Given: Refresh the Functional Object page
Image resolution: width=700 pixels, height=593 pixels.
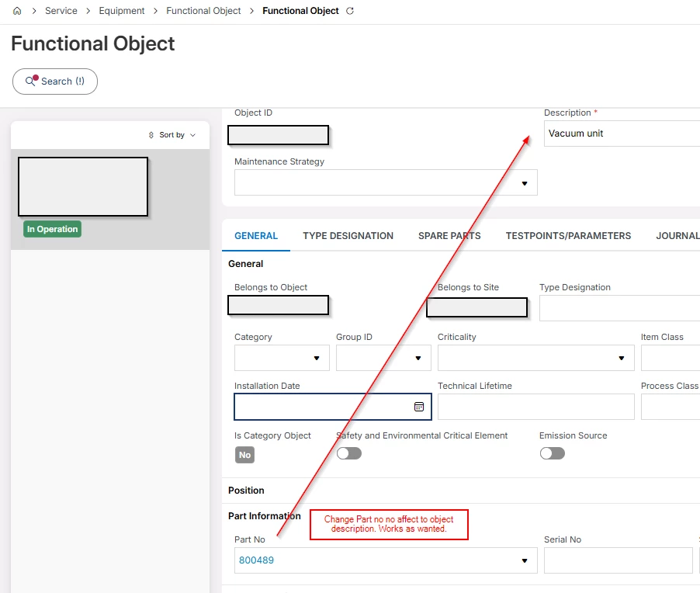Looking at the screenshot, I should 350,11.
